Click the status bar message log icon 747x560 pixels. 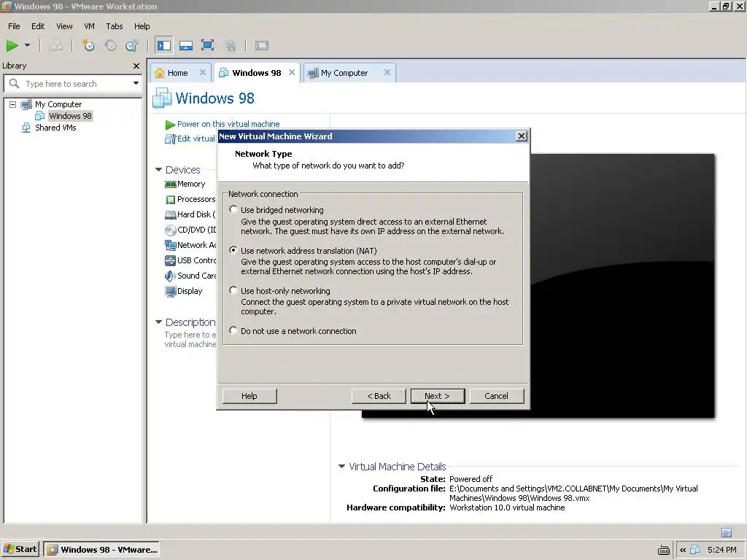tap(727, 532)
